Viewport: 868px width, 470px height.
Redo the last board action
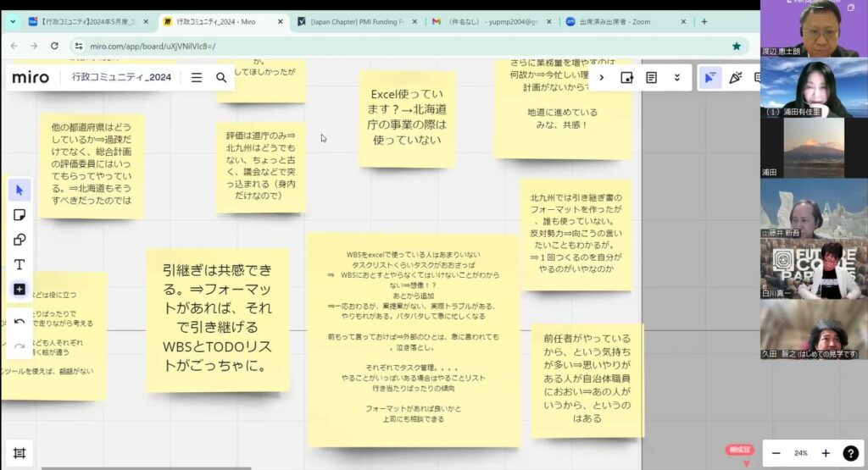click(x=19, y=346)
